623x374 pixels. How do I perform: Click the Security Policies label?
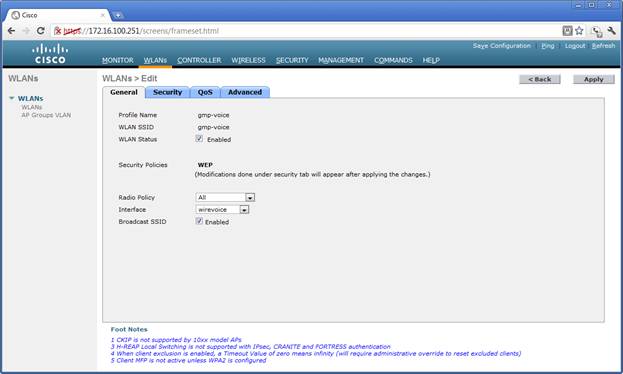(x=143, y=165)
